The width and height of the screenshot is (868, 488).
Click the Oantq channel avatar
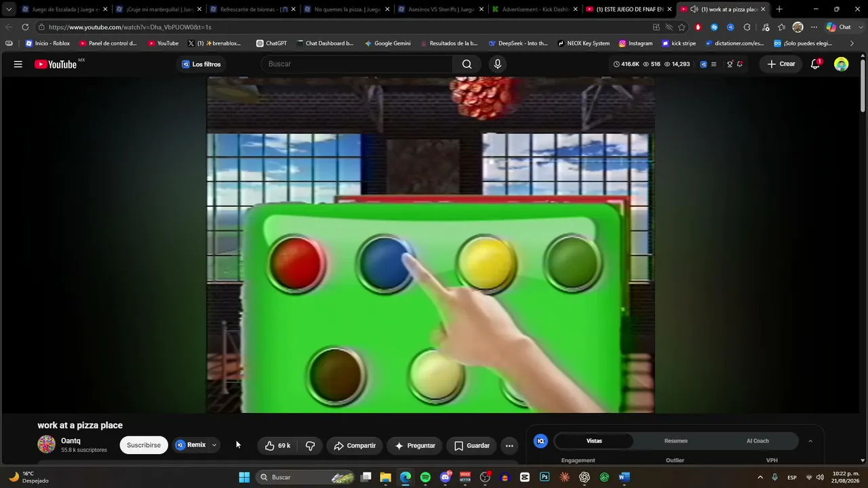click(x=46, y=445)
